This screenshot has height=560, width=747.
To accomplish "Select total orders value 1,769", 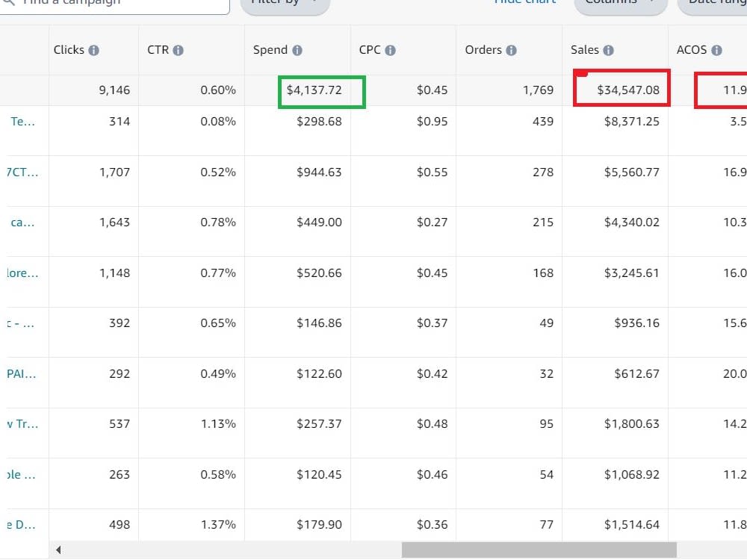I will (539, 90).
